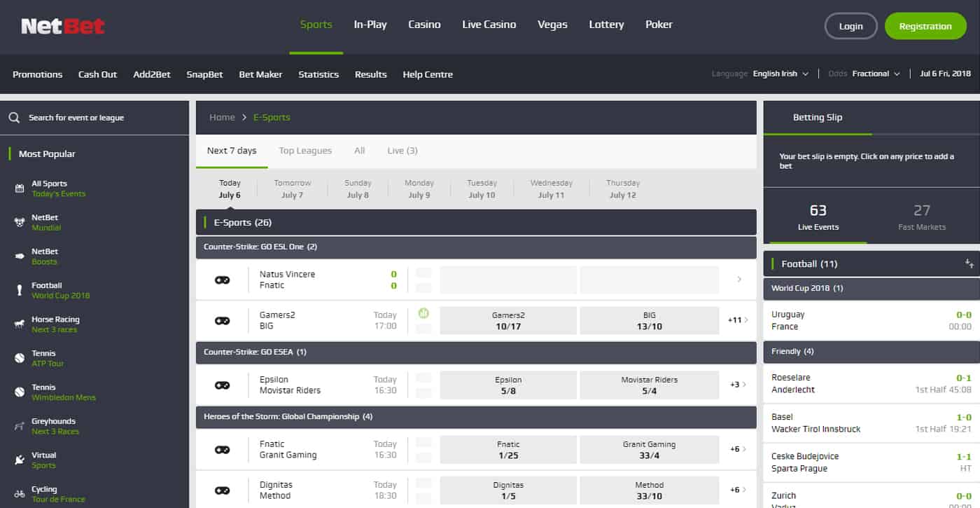Click the Tennis Wimbledon Mens ball icon
Image resolution: width=980 pixels, height=508 pixels.
point(20,392)
